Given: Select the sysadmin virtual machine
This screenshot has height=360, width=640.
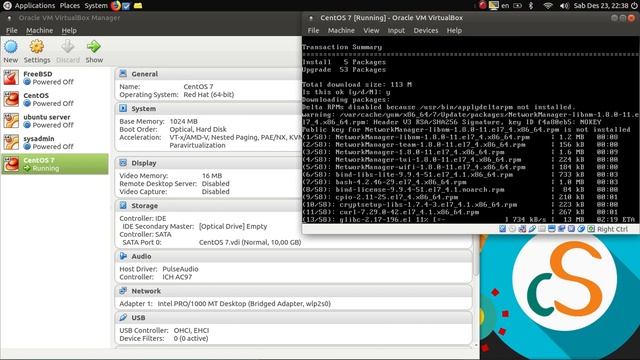Looking at the screenshot, I should pos(55,142).
